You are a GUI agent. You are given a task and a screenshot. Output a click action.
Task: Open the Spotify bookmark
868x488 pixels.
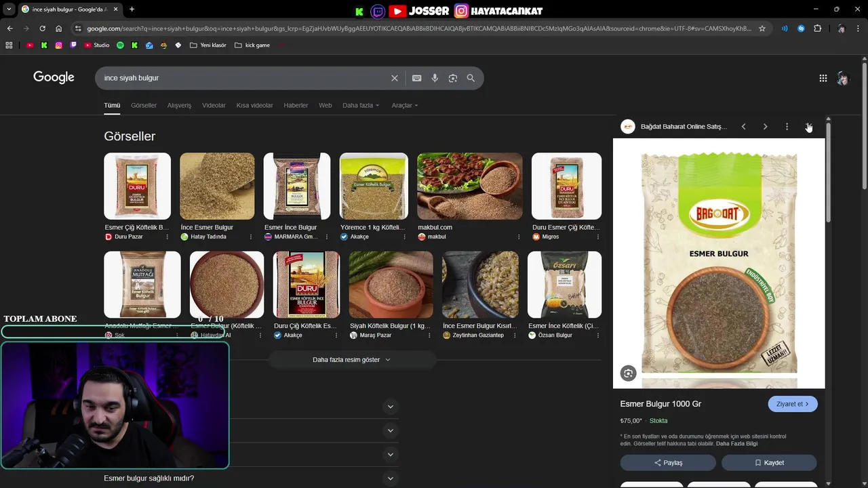click(120, 45)
